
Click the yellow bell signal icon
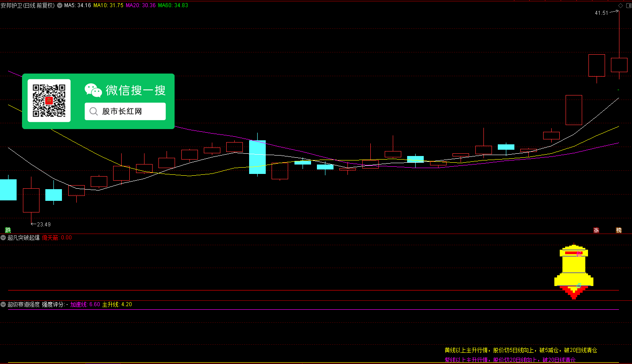574,271
